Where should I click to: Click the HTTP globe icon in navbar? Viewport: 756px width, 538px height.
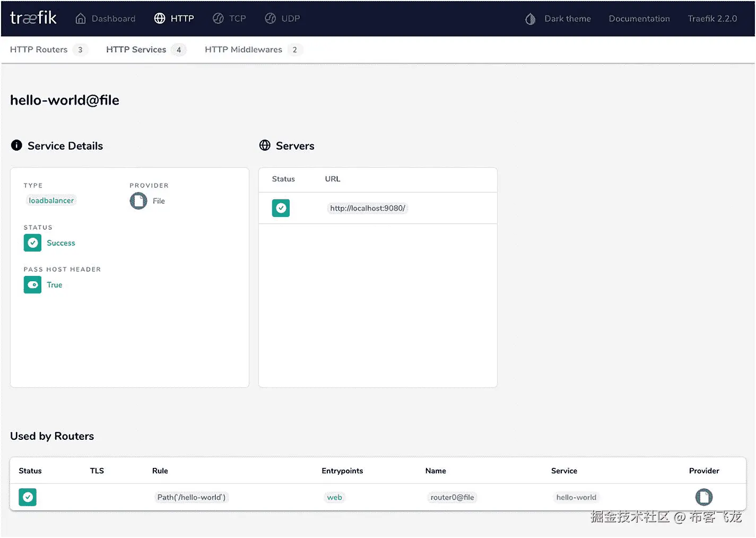coord(160,19)
